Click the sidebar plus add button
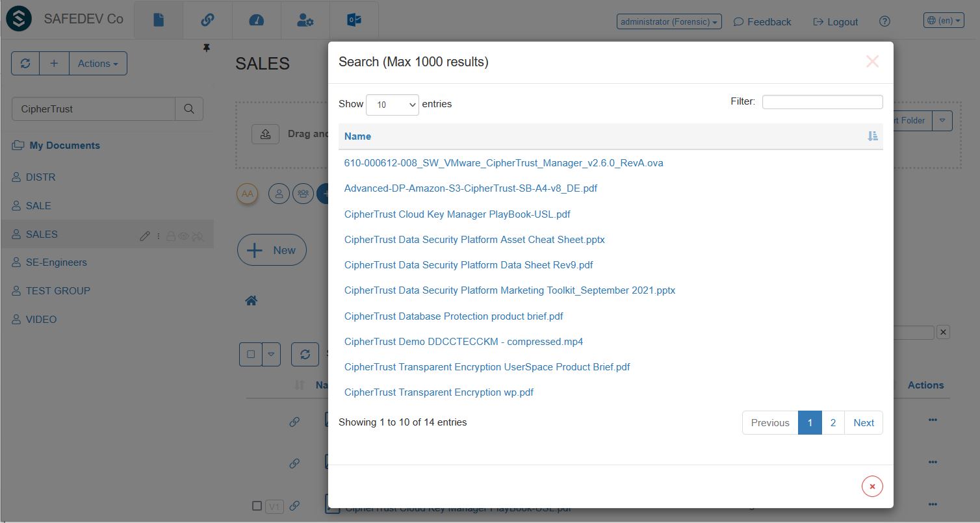 pos(54,64)
